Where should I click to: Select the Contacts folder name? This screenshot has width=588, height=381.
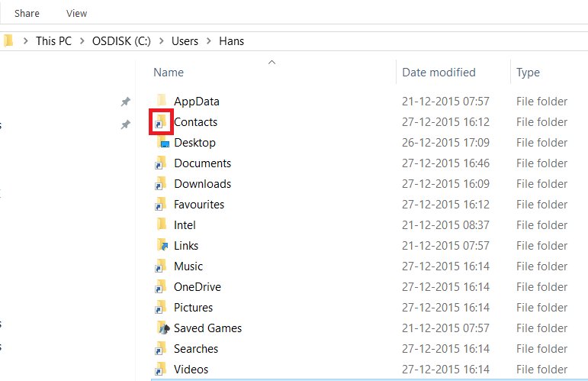tap(195, 122)
